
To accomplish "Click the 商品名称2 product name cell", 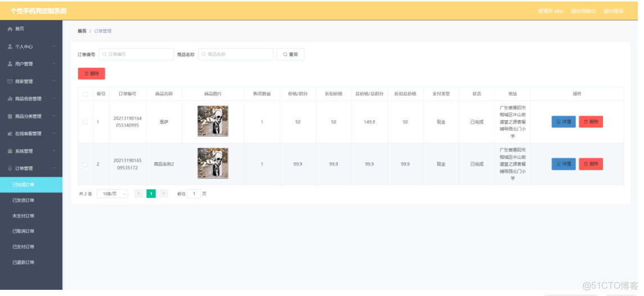I will [x=164, y=164].
